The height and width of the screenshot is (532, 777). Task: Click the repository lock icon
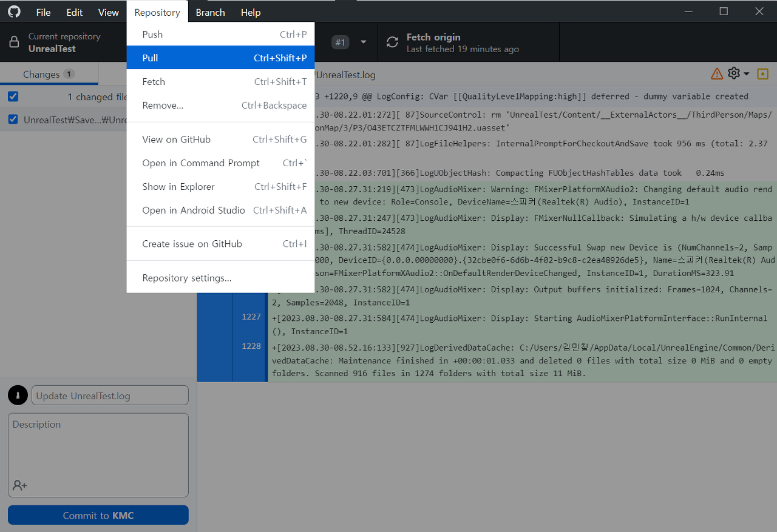coord(15,42)
